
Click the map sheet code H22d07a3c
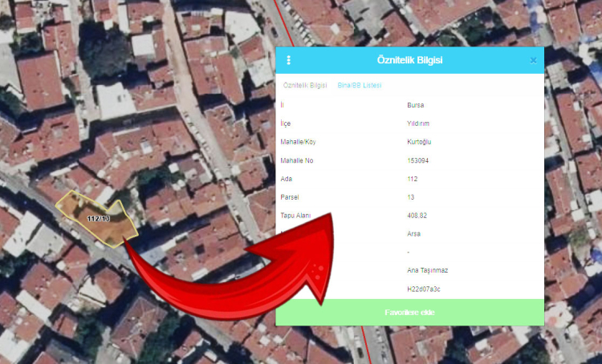click(x=425, y=289)
